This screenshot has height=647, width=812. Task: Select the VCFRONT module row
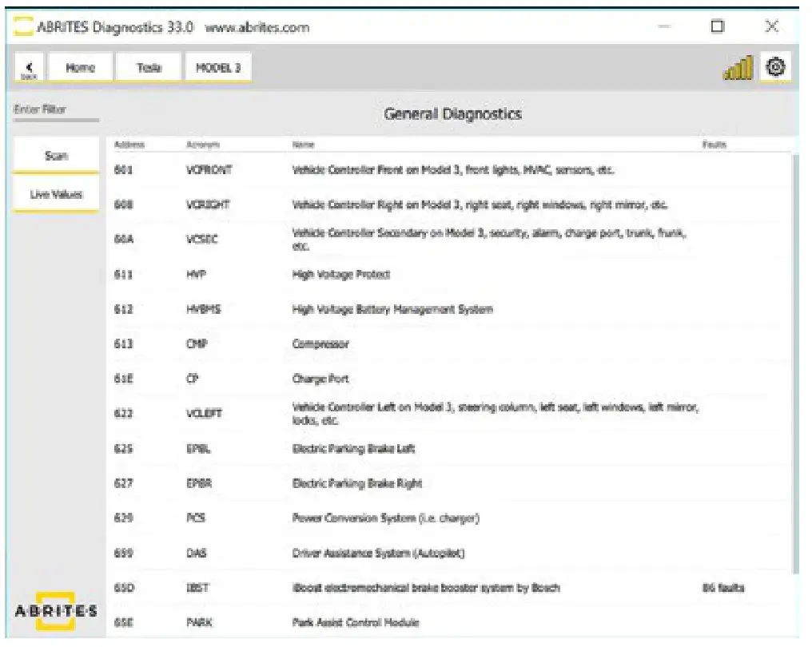click(x=448, y=170)
